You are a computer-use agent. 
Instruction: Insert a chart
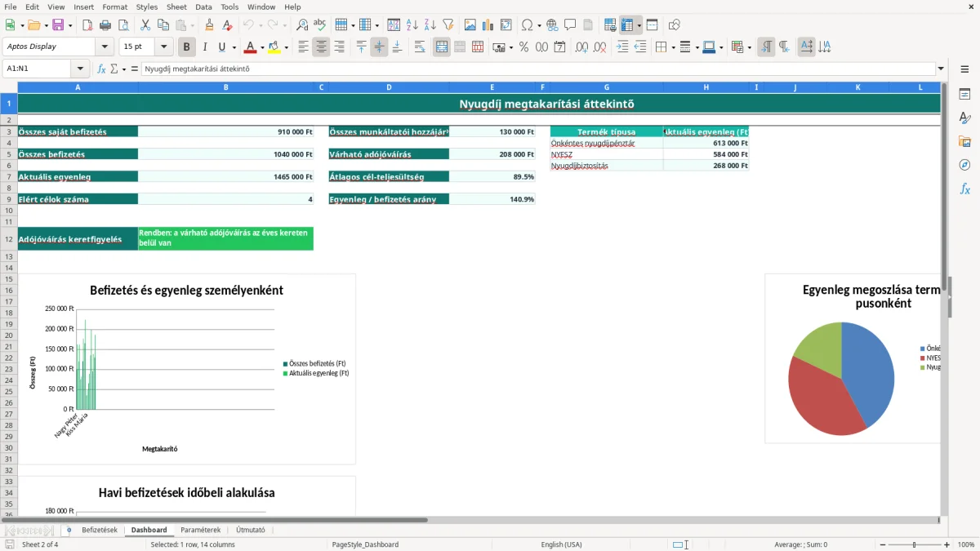(x=488, y=25)
